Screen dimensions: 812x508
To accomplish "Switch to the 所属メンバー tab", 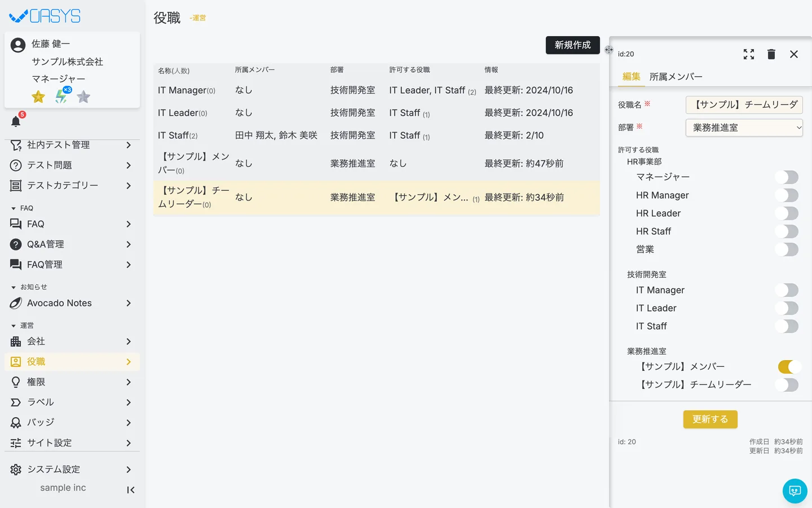I will 676,77.
